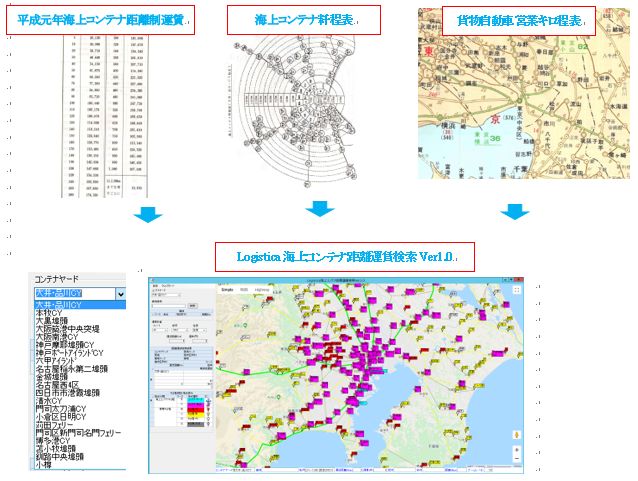Click the 海上コンテナ粁程表 heading
Image resolution: width=638 pixels, height=481 pixels.
point(304,20)
